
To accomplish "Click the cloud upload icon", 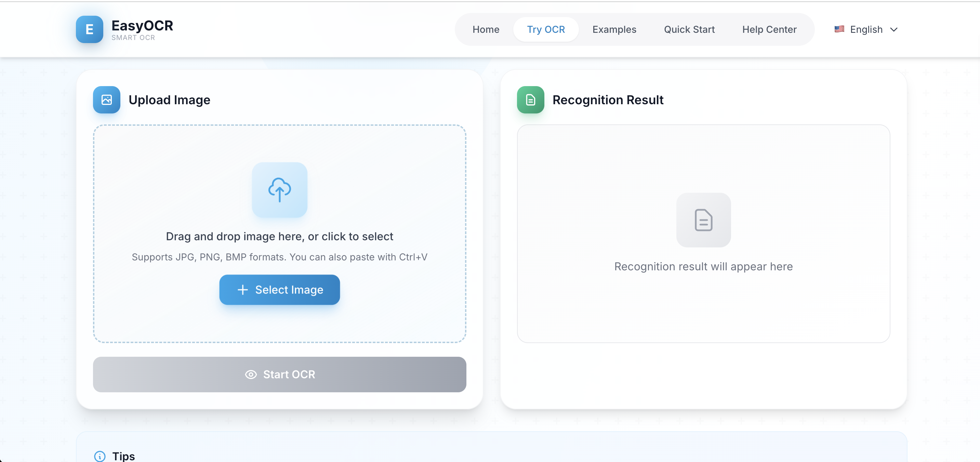I will coord(280,190).
